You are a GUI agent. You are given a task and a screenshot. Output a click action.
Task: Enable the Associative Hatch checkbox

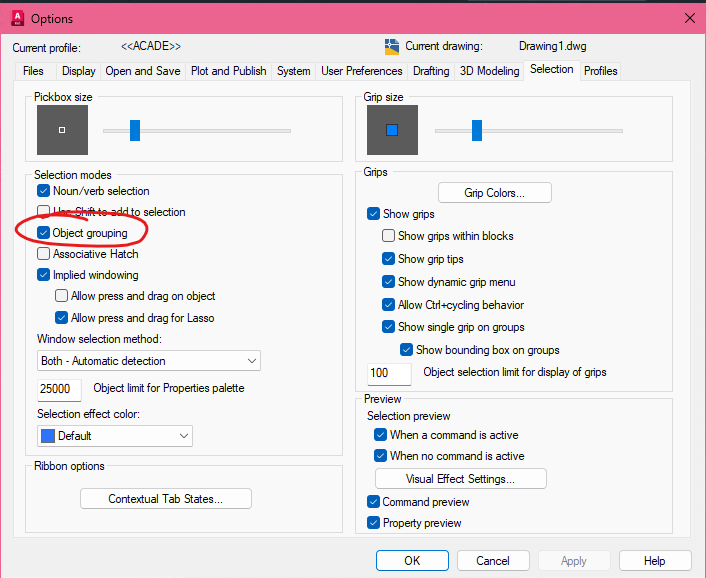coord(43,254)
